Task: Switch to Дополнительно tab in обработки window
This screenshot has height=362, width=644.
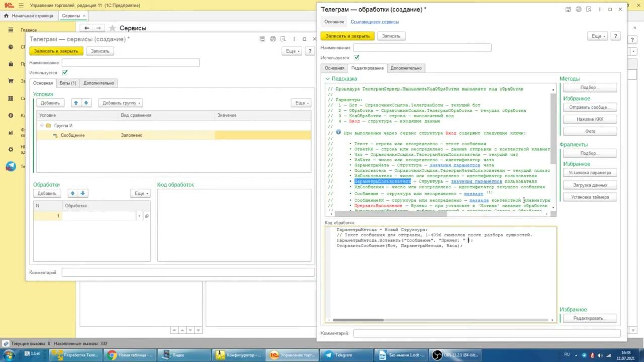Action: coord(406,68)
